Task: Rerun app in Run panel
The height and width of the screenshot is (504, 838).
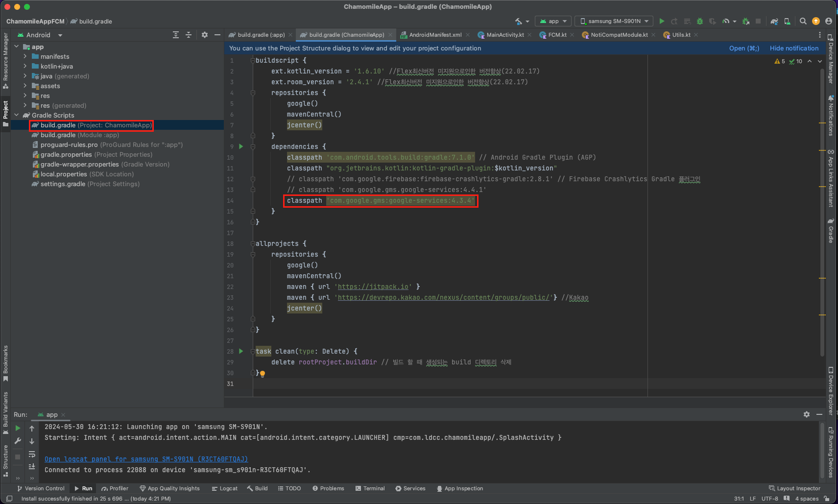Action: 18,428
